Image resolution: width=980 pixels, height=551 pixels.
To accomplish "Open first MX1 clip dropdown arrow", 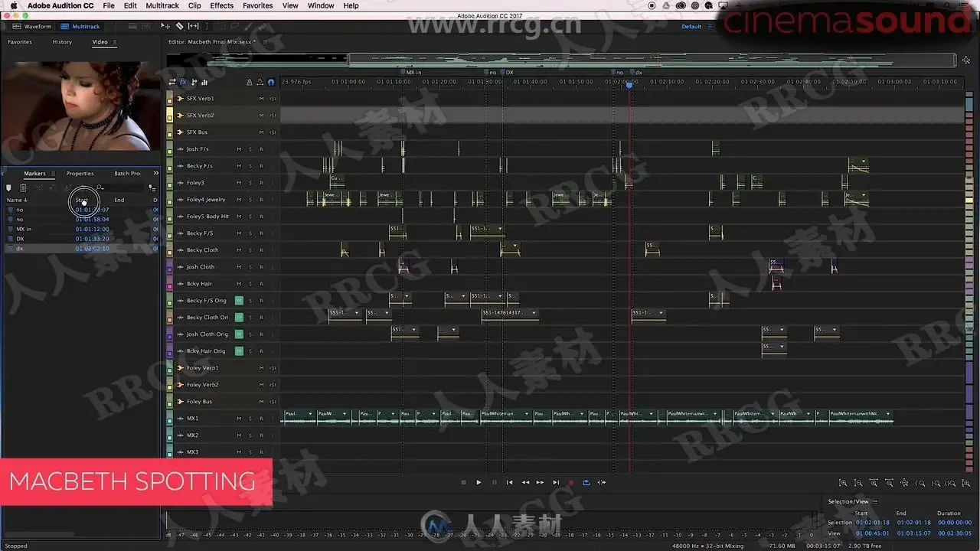I will click(310, 414).
